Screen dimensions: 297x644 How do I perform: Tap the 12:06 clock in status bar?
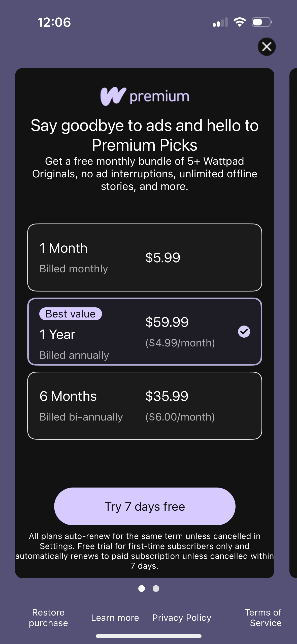click(54, 22)
